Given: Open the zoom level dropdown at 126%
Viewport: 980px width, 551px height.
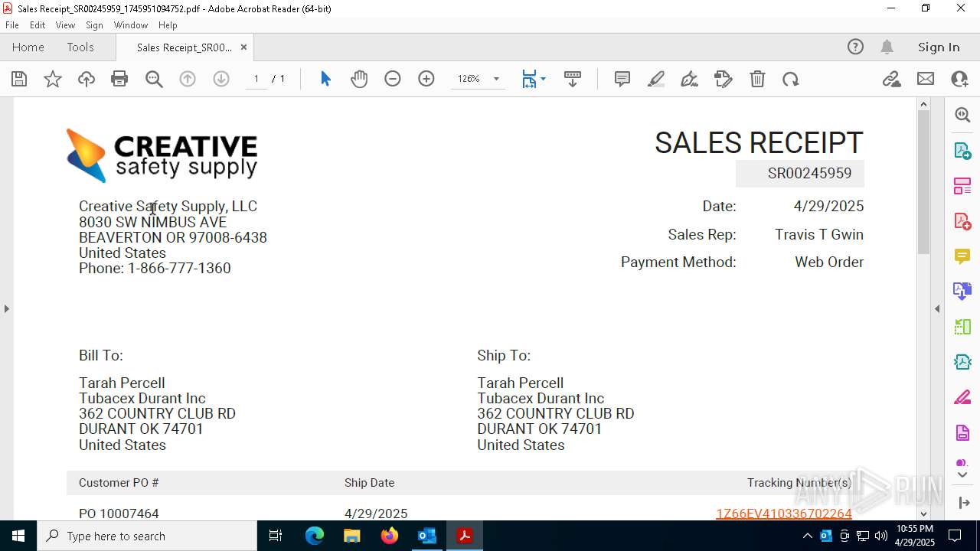Looking at the screenshot, I should [x=496, y=79].
